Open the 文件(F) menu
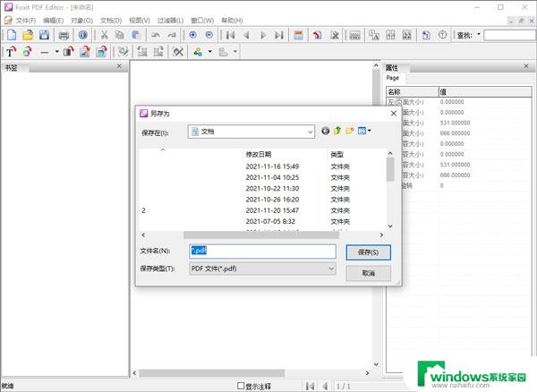The image size is (537, 392). 26,21
